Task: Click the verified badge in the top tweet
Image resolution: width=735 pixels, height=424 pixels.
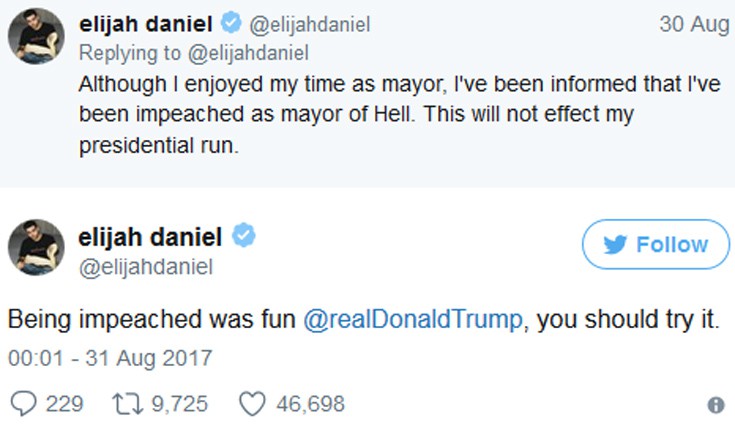Action: pos(232,25)
